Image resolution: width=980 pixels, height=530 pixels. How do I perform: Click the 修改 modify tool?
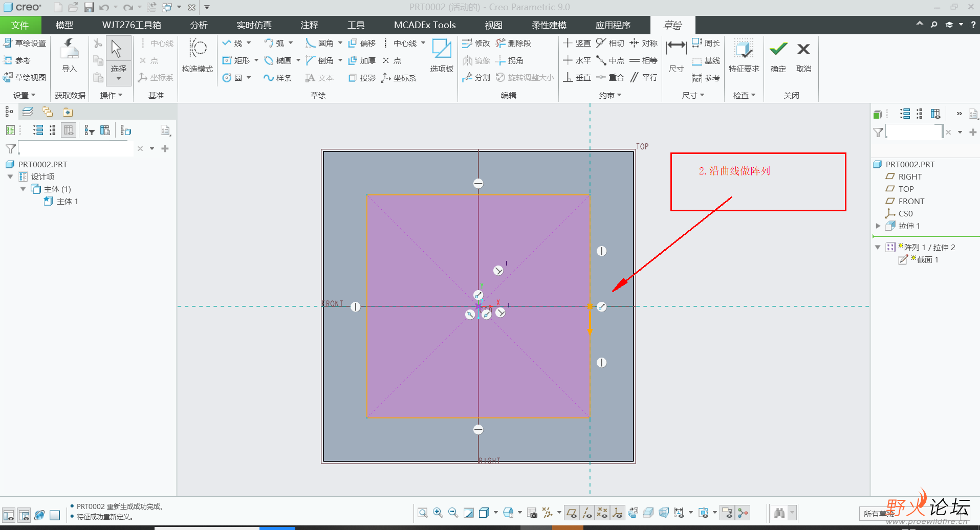476,43
